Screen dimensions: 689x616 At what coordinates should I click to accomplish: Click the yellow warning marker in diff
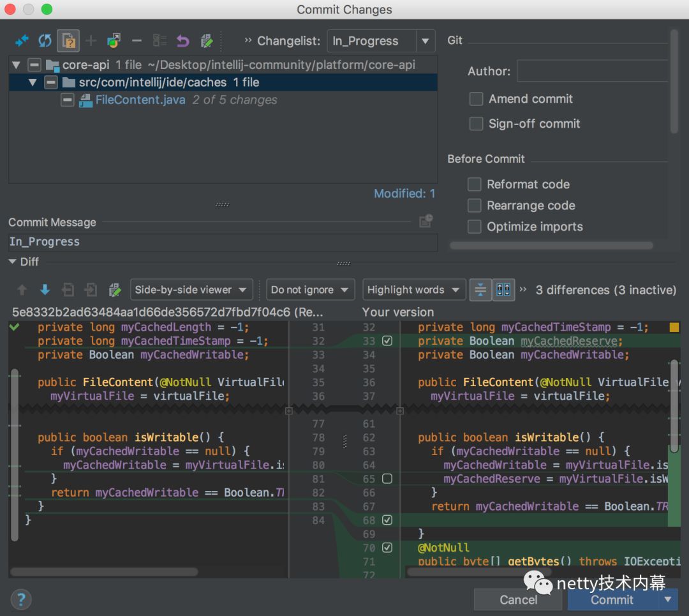[674, 327]
